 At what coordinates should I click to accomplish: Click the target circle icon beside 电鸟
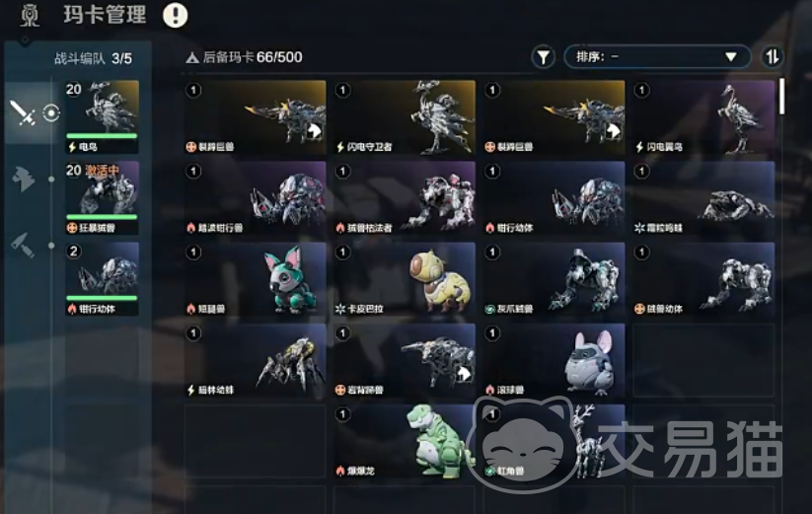[51, 112]
